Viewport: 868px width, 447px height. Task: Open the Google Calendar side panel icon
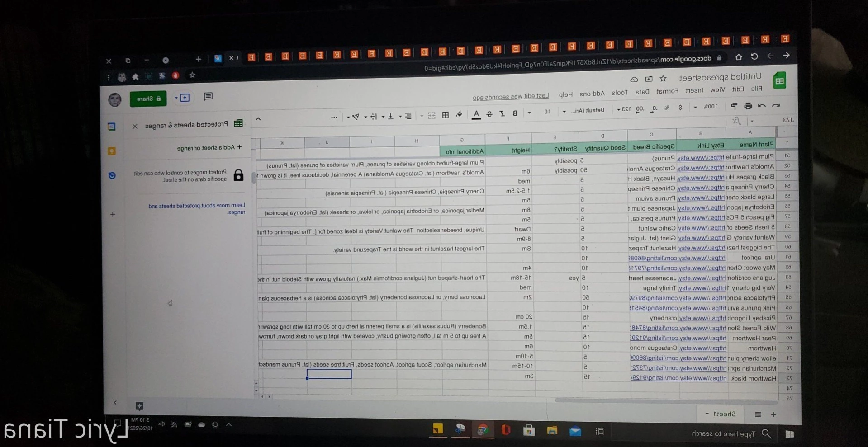[111, 127]
